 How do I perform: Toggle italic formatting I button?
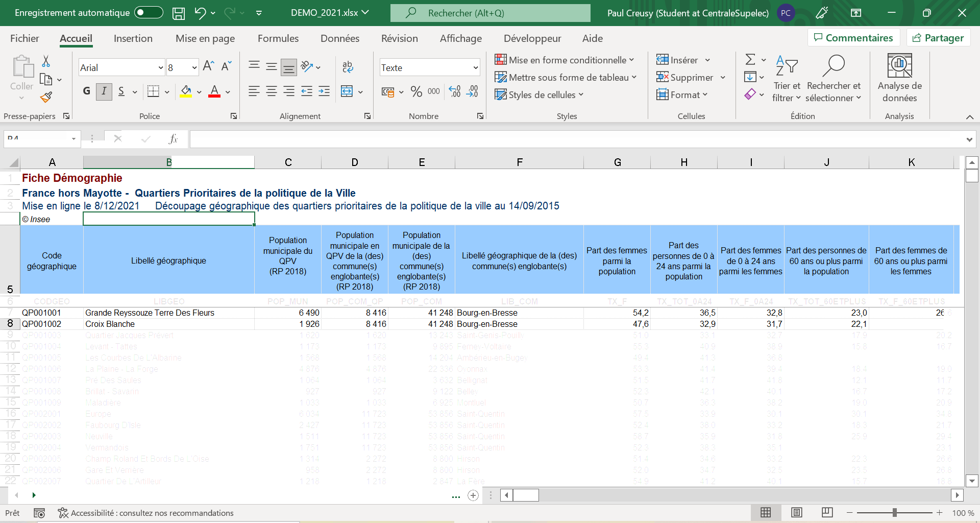(x=104, y=91)
